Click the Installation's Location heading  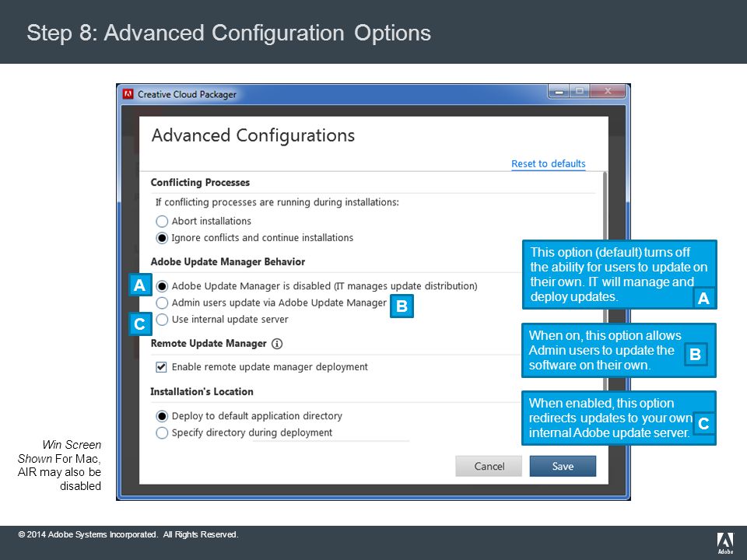coord(202,392)
